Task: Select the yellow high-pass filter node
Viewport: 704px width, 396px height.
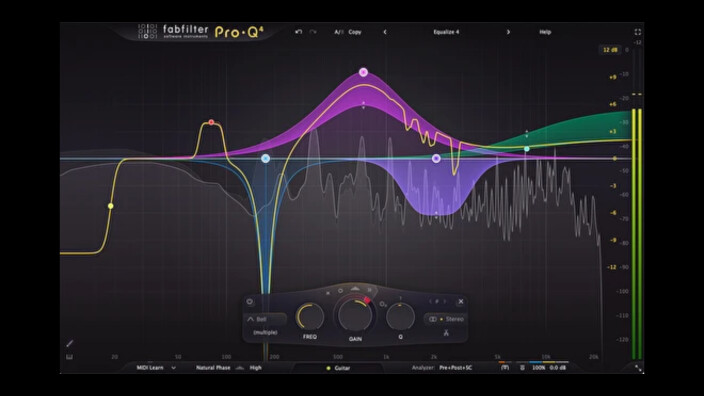Action: click(x=110, y=206)
